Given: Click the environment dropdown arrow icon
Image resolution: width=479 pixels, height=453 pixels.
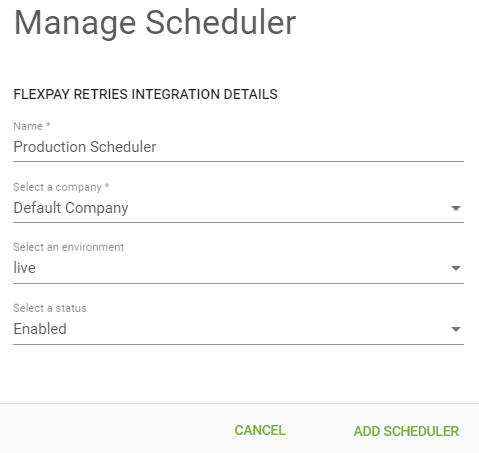Looking at the screenshot, I should pyautogui.click(x=455, y=268).
